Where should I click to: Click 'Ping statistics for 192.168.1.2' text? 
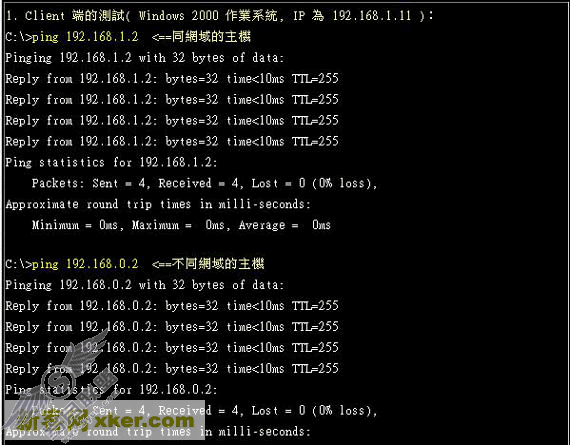(x=111, y=162)
